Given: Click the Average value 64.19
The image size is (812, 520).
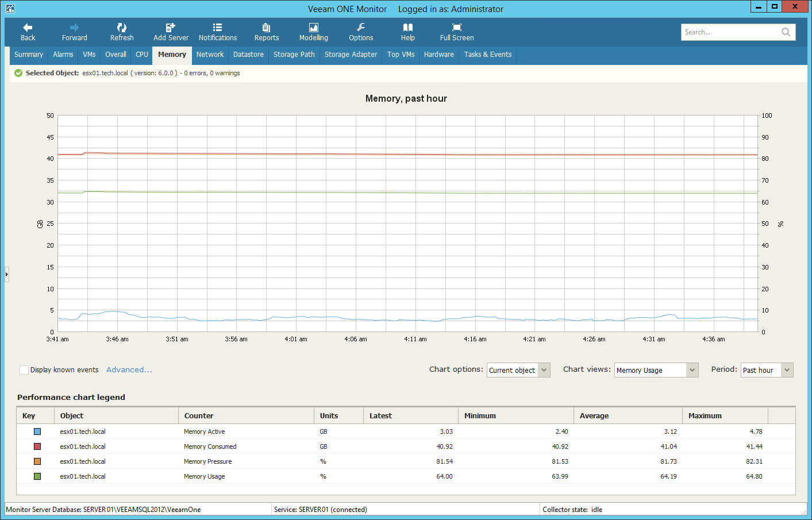Looking at the screenshot, I should point(669,476).
